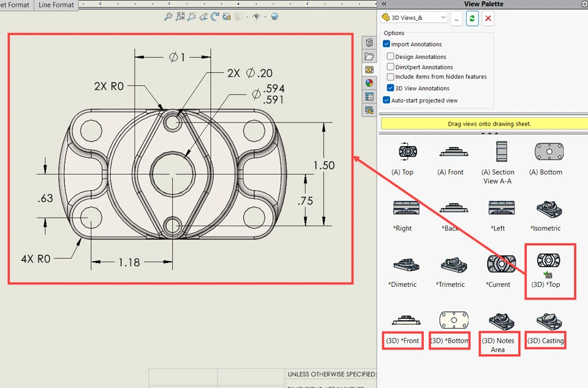Switch to the Sheet Format tab
The width and height of the screenshot is (588, 388).
coord(15,5)
